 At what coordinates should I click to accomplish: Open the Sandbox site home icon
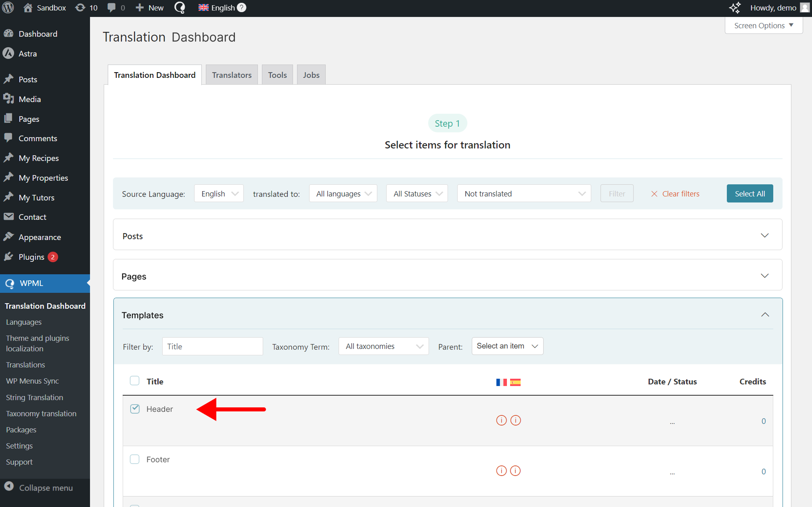coord(28,8)
